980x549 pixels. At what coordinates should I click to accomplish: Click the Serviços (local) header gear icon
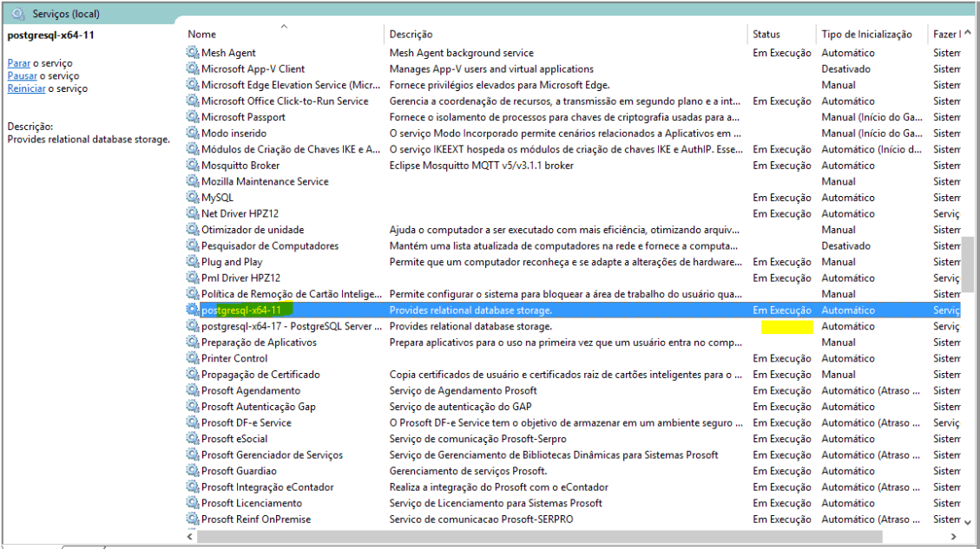[19, 13]
